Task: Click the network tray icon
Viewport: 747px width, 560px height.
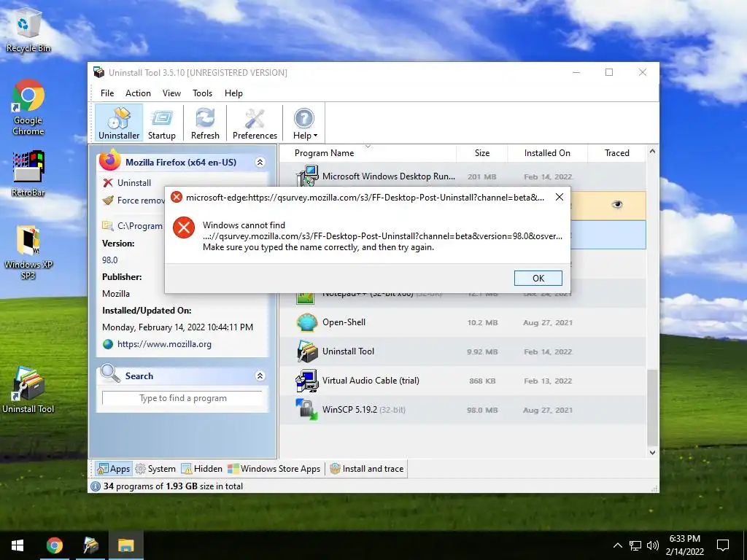Action: click(635, 545)
